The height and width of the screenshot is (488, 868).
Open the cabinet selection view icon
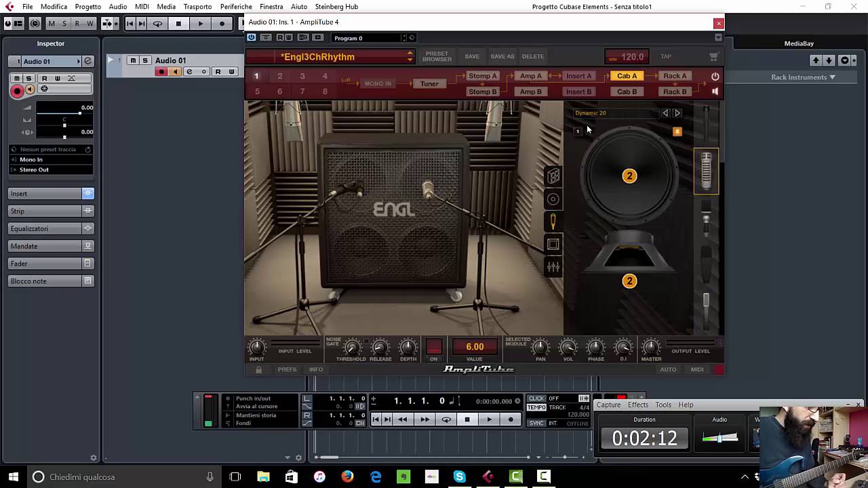[x=553, y=176]
